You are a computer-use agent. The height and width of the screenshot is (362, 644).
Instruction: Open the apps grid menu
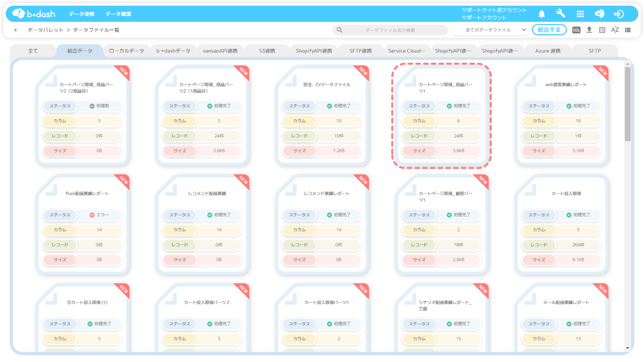tap(580, 14)
